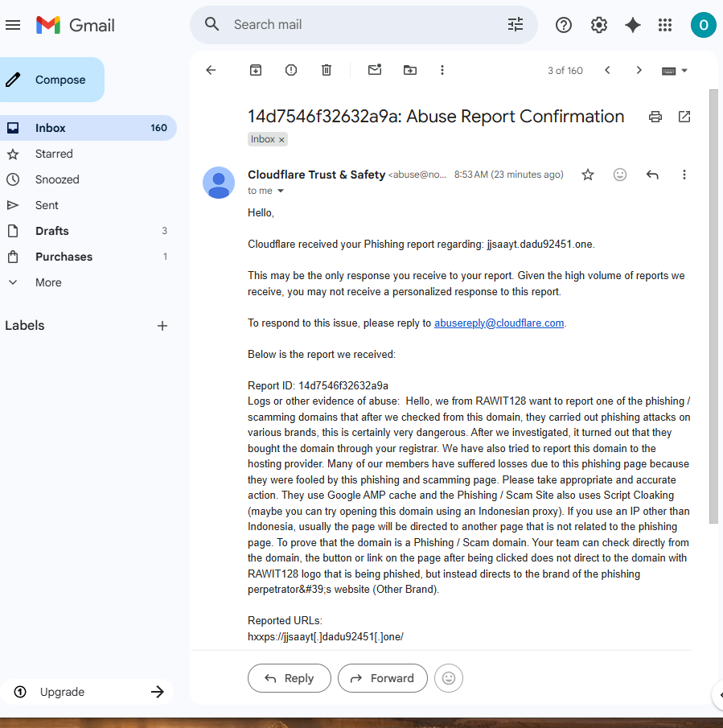Show search options filter icon
723x728 pixels.
tap(515, 24)
